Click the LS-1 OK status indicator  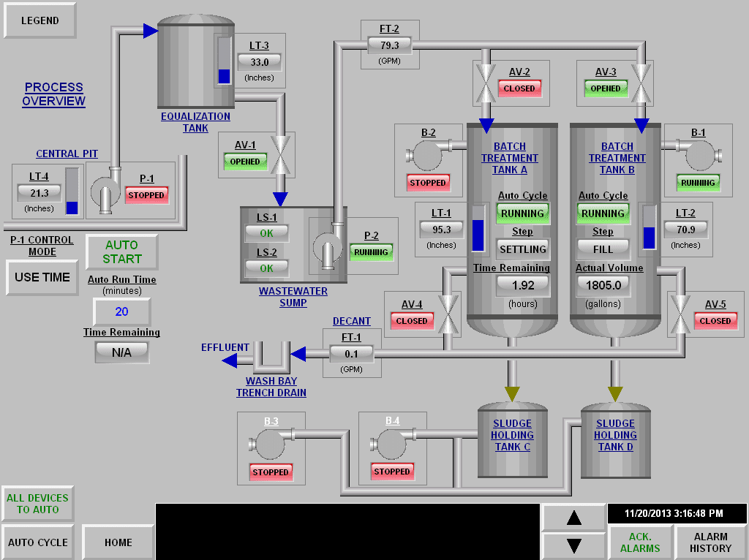pyautogui.click(x=266, y=233)
